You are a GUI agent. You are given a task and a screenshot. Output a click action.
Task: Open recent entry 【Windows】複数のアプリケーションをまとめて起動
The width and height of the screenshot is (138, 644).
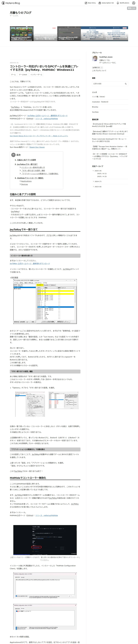(110, 133)
